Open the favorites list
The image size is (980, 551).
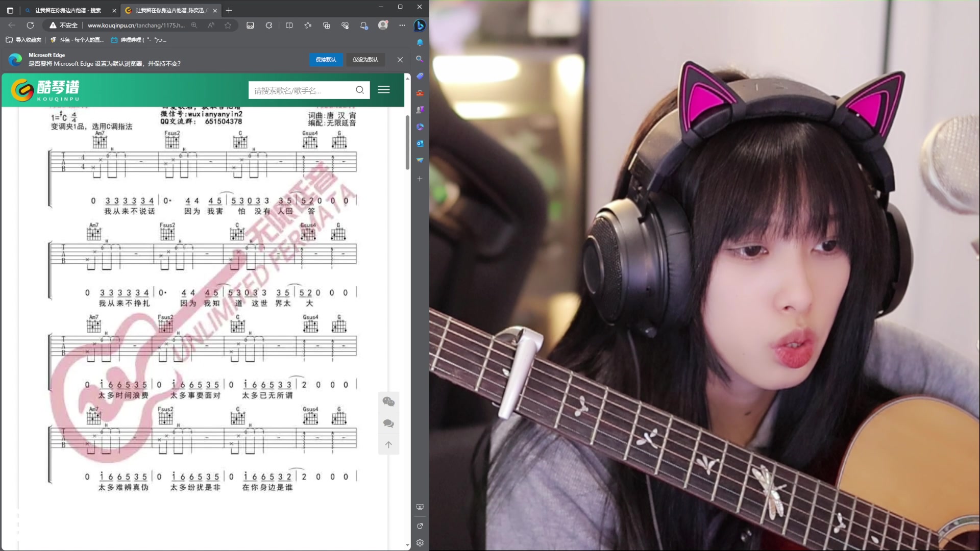point(308,25)
